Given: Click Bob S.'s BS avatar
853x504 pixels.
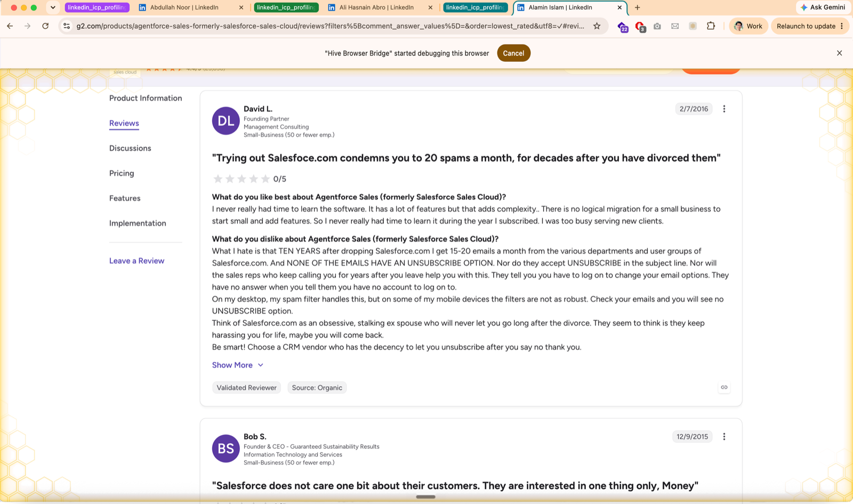Looking at the screenshot, I should (x=226, y=449).
